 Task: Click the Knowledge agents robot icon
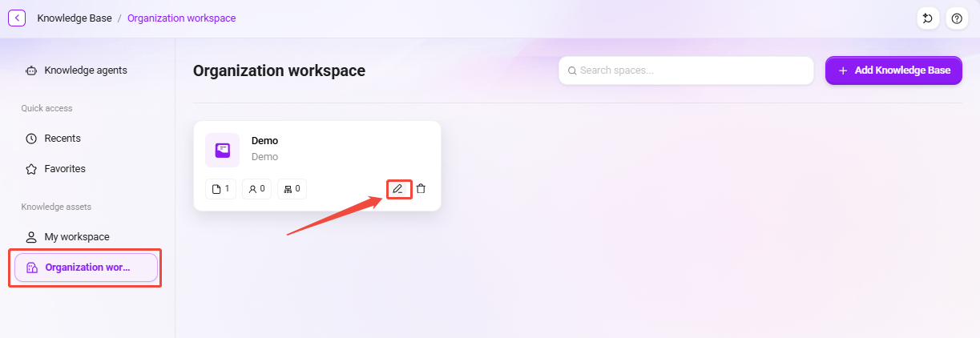[31, 70]
